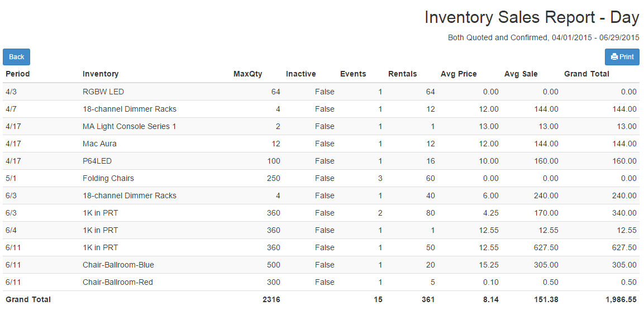
Task: Click the MaxQty column header
Action: point(247,74)
